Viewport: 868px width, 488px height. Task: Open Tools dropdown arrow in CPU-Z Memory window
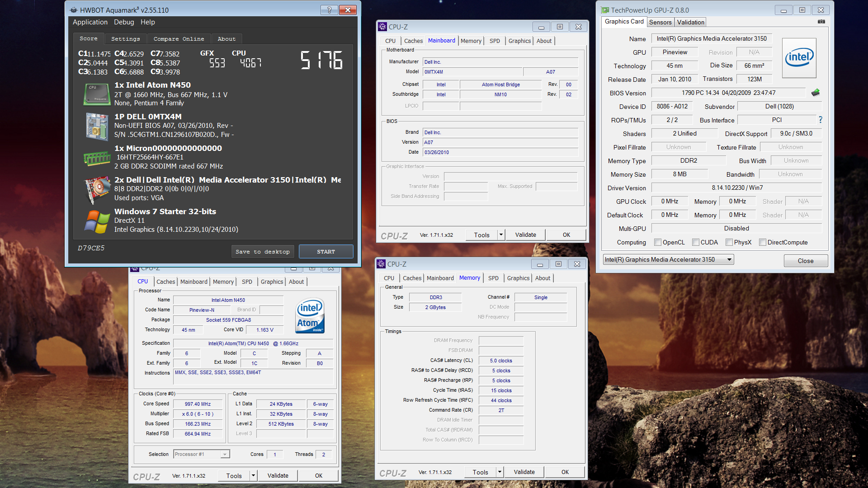pos(499,472)
